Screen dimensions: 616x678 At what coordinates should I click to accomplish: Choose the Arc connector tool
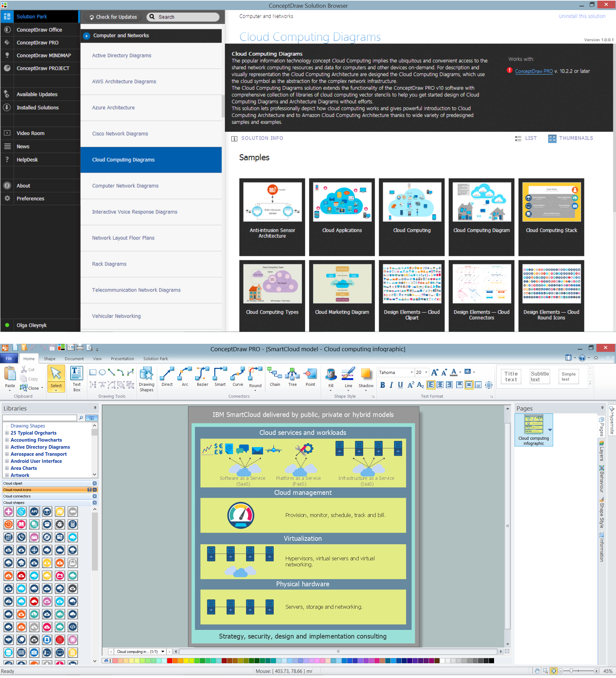[185, 377]
